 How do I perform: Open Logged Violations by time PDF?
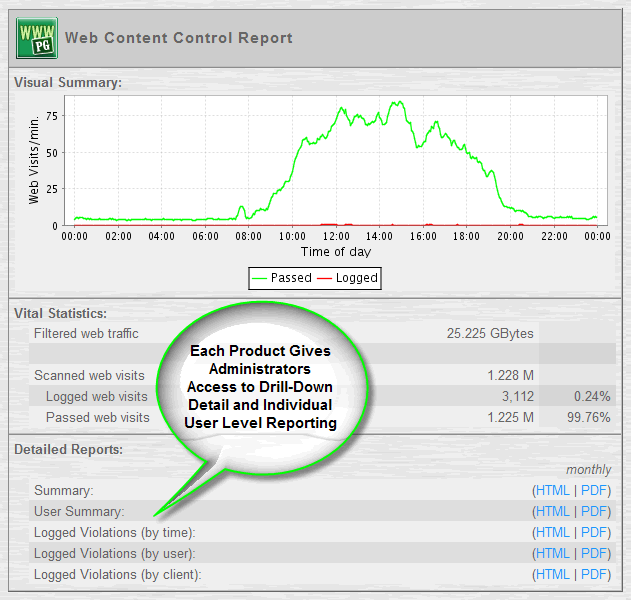tap(595, 533)
